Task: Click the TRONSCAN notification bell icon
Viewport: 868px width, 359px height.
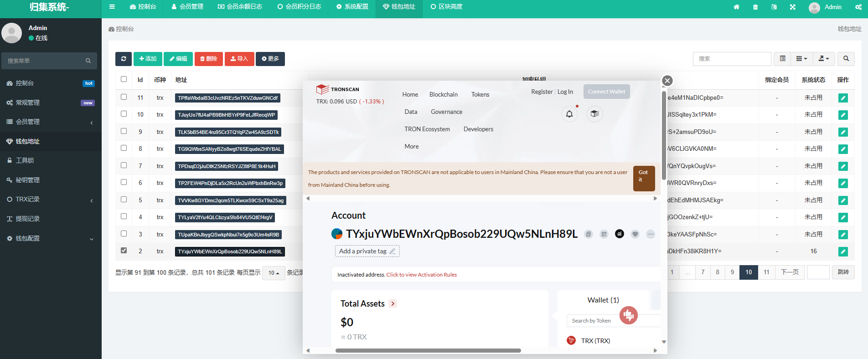Action: pyautogui.click(x=569, y=114)
